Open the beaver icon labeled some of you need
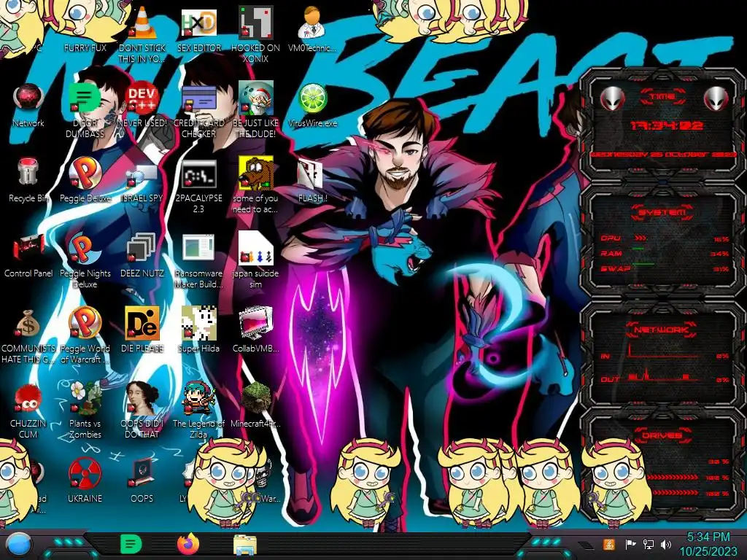This screenshot has height=560, width=747. coord(255,173)
